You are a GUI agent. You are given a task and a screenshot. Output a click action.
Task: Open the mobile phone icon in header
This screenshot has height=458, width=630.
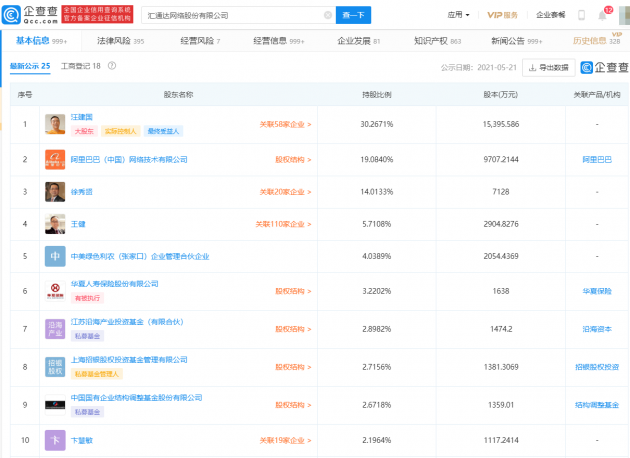click(x=581, y=15)
